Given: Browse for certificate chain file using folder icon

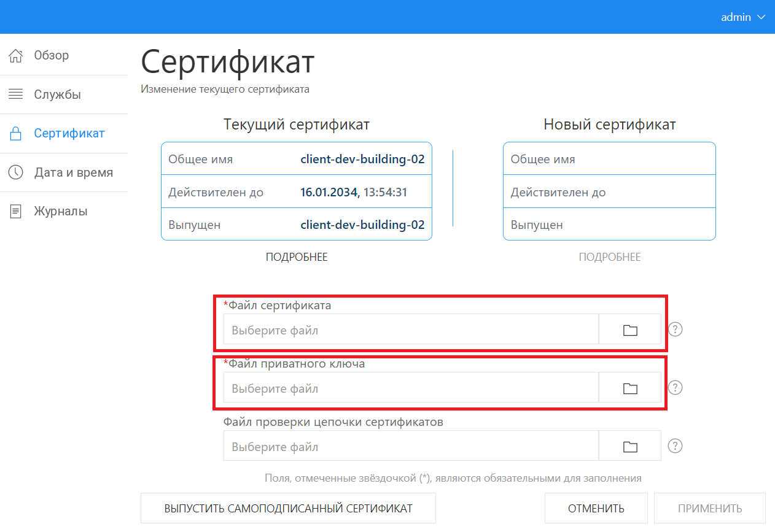Looking at the screenshot, I should (x=630, y=447).
